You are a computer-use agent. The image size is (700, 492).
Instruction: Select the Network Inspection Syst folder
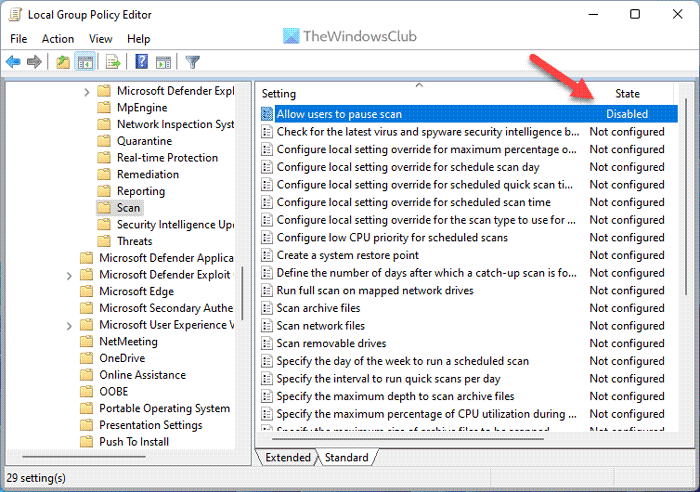coord(175,124)
